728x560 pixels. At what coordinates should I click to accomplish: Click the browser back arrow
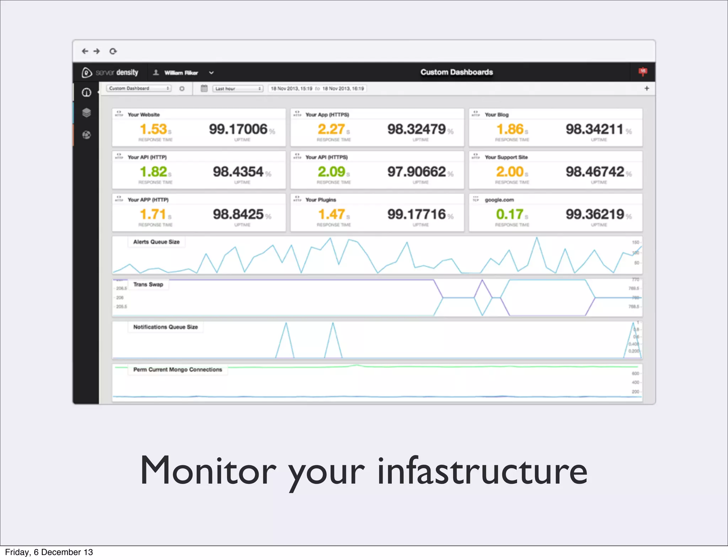[85, 51]
